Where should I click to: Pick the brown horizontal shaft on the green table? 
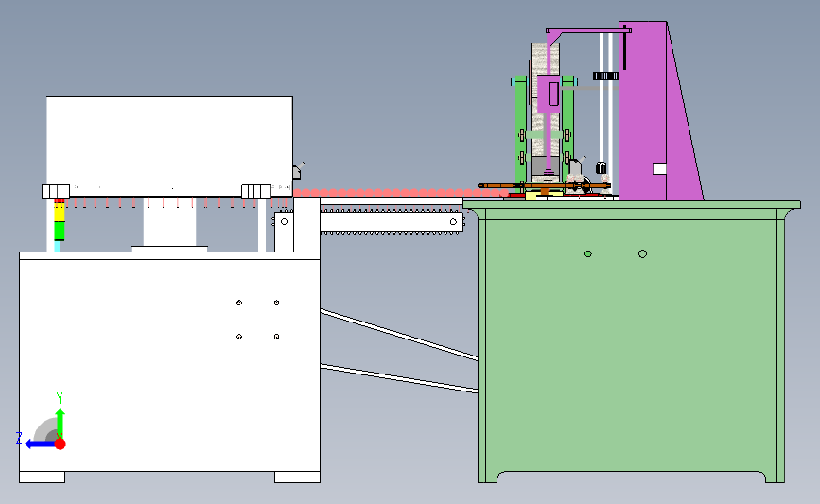coord(544,185)
